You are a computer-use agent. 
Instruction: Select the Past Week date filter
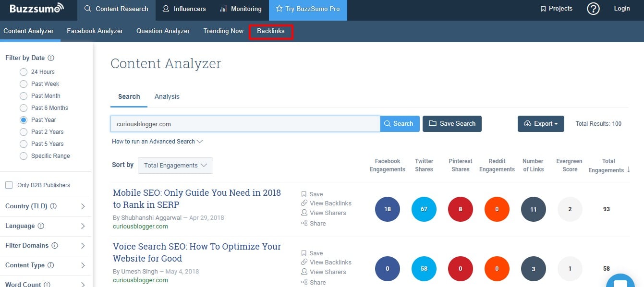[x=24, y=84]
